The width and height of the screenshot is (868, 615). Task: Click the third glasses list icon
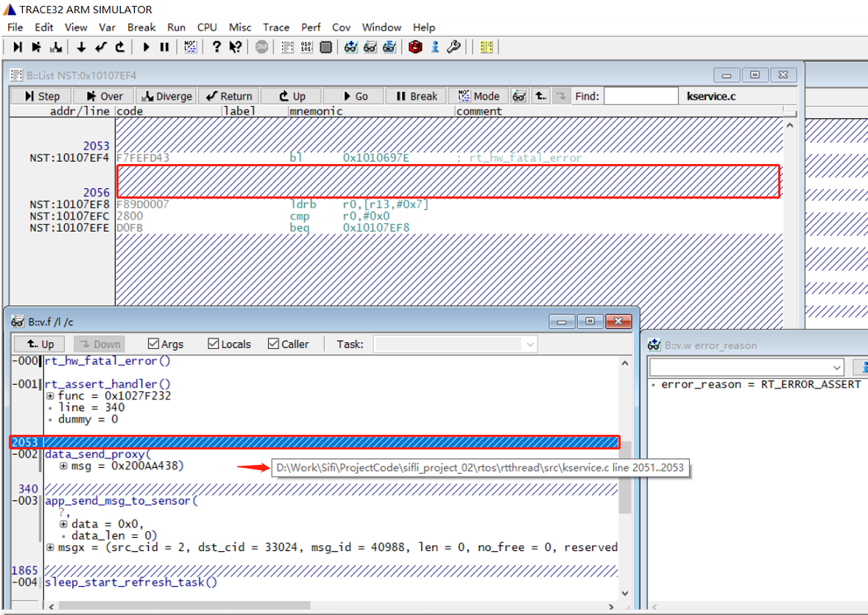[389, 47]
